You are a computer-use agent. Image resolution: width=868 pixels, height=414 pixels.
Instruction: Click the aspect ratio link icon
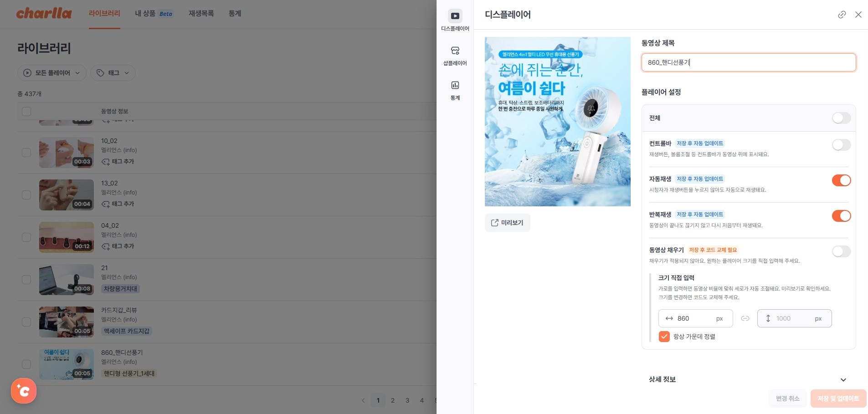(745, 318)
